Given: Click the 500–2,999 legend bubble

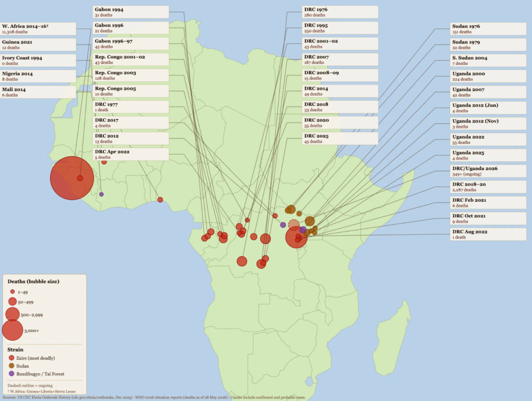Looking at the screenshot, I should point(13,314).
